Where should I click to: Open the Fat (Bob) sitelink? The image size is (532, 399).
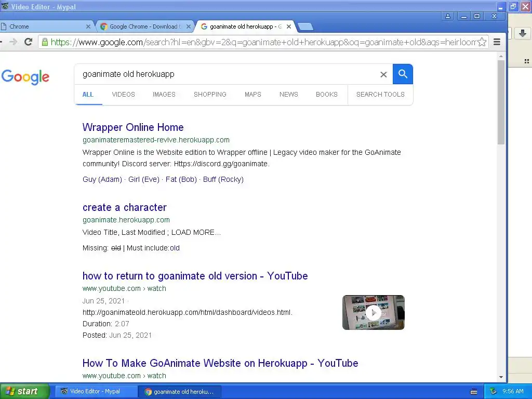(x=181, y=179)
